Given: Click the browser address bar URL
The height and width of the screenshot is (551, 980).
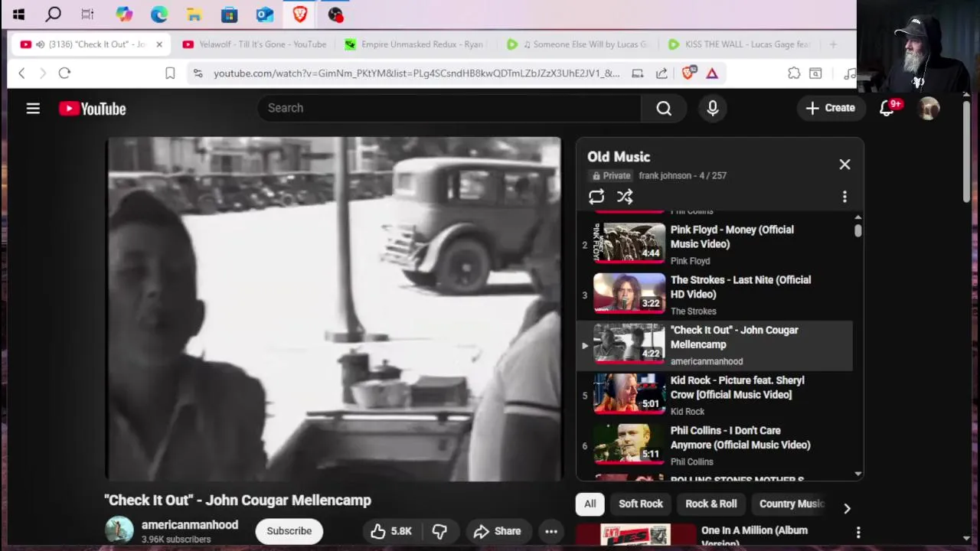Looking at the screenshot, I should (x=416, y=73).
